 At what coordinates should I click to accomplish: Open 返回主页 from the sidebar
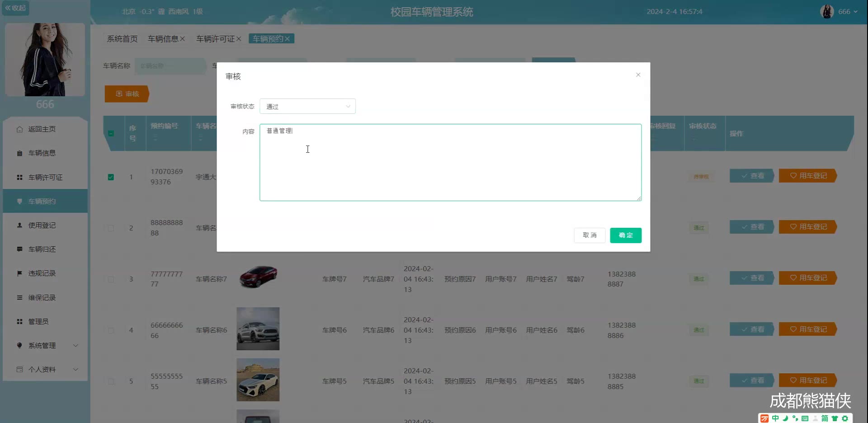(x=45, y=129)
